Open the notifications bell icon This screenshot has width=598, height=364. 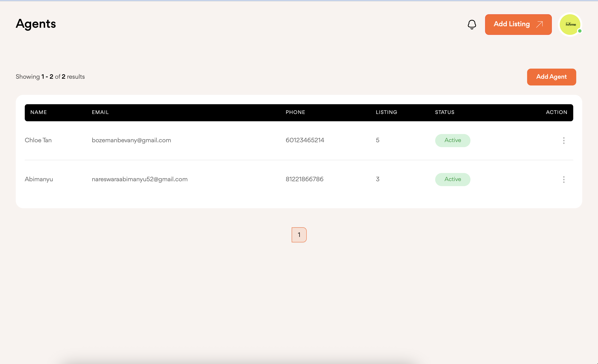472,24
